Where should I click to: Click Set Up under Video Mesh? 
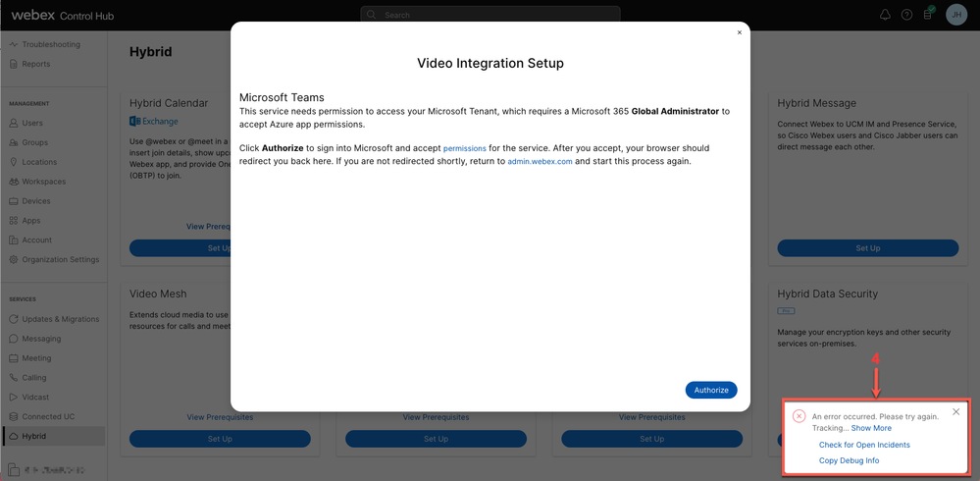pyautogui.click(x=220, y=439)
